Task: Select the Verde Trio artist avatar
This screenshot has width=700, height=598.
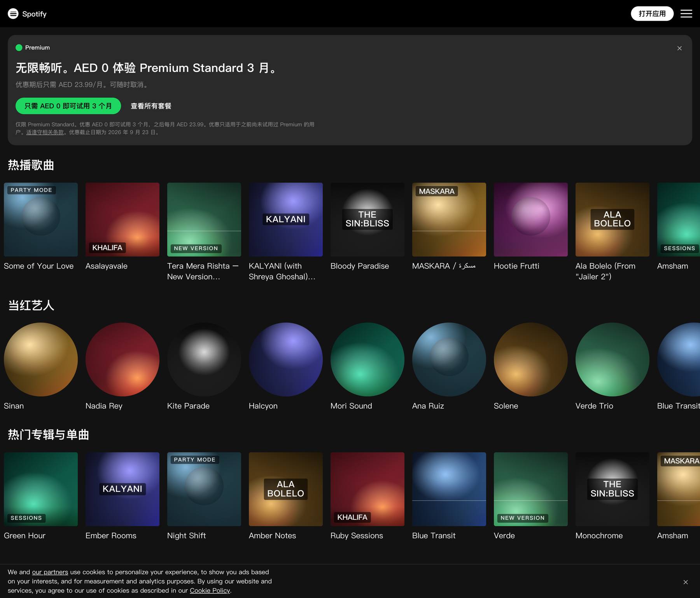Action: (612, 359)
